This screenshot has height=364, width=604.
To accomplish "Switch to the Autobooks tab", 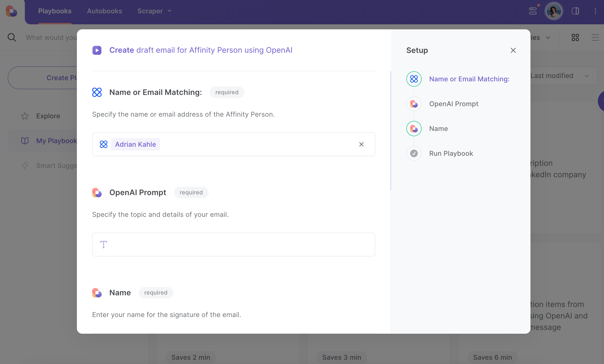I will [104, 11].
